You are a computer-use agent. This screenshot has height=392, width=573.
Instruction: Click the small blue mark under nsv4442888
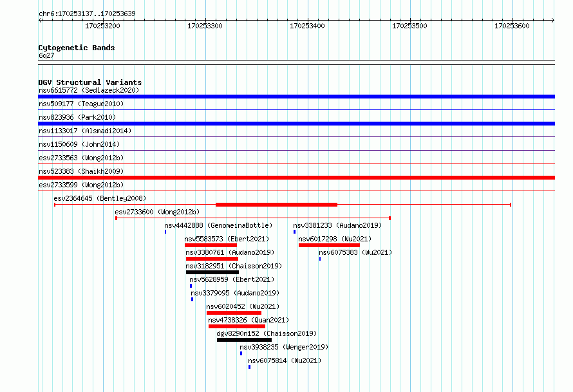coord(165,232)
